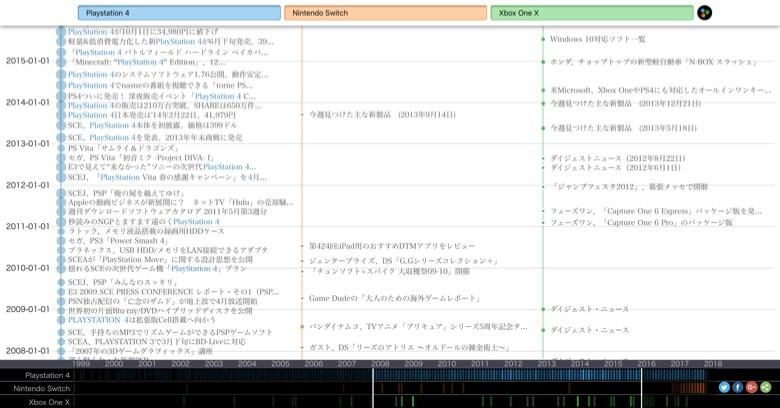
Task: Click 'PLAYSTATION 4は拡張版Cell' entry
Action: [x=142, y=320]
